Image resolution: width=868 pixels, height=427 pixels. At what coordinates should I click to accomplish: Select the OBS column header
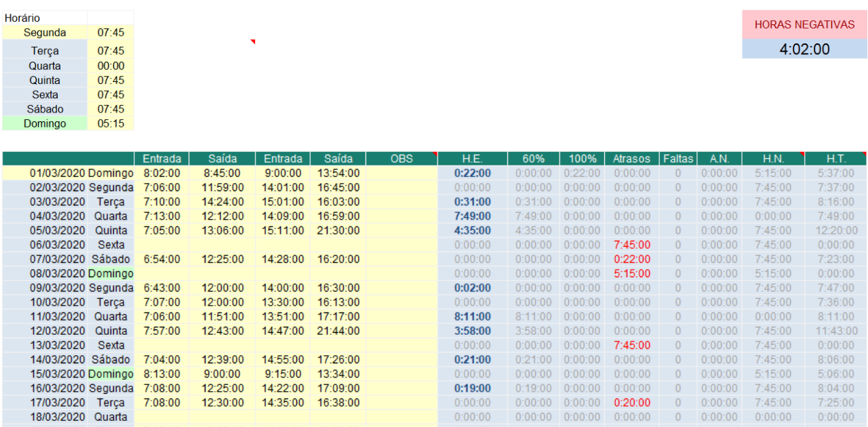pos(401,159)
